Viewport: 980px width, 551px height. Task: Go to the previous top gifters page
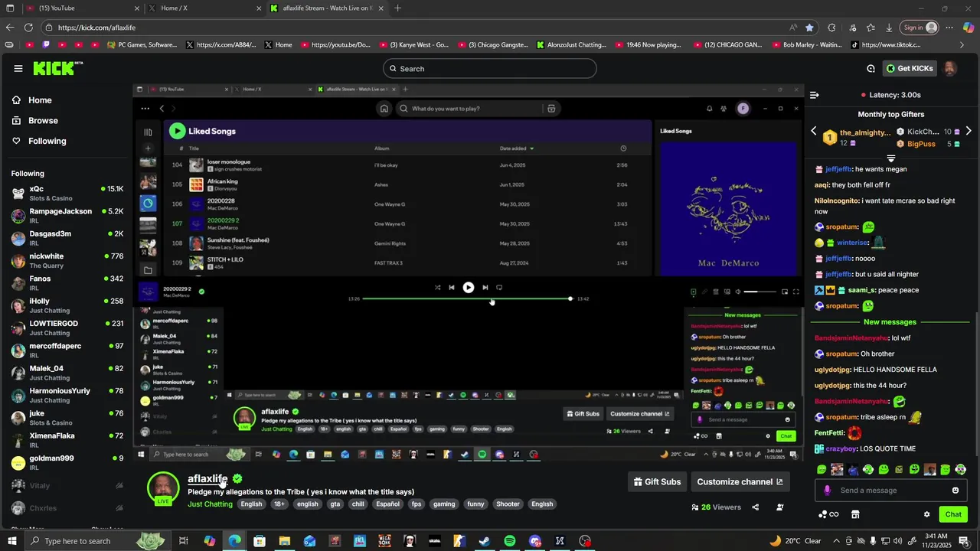coord(813,131)
